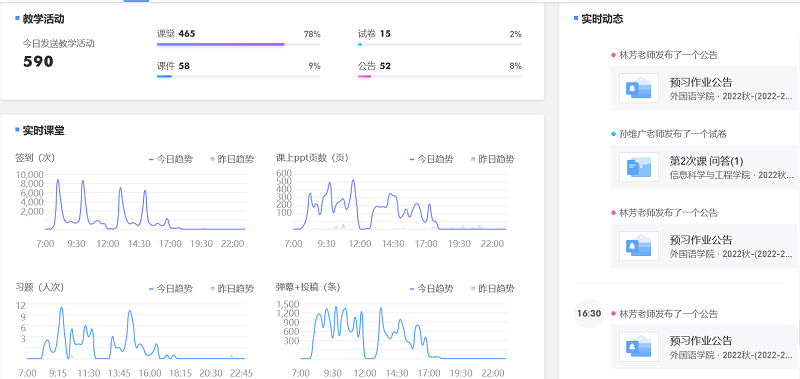Click the bell icon of first 预习作业公告 card
This screenshot has height=379, width=800.
[639, 89]
